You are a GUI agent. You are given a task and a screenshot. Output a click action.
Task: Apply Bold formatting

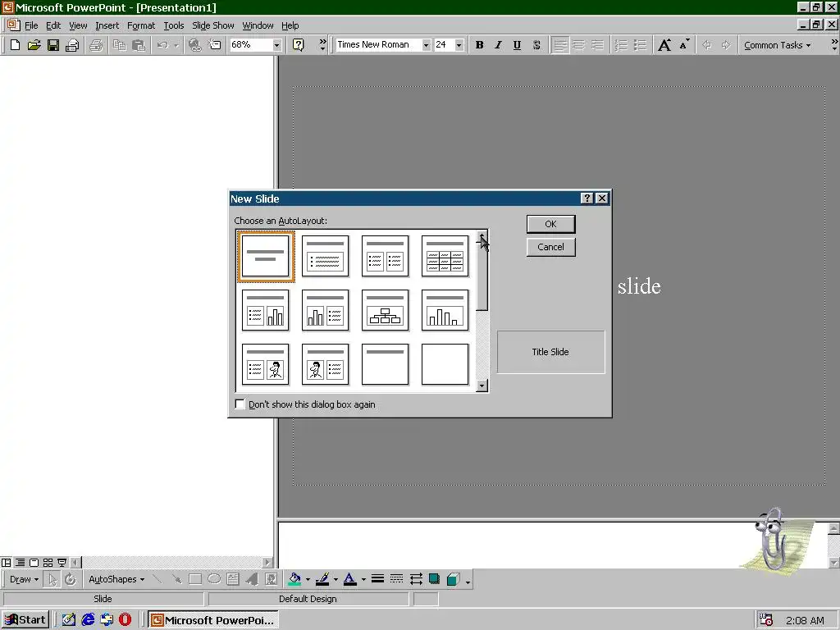(x=479, y=45)
